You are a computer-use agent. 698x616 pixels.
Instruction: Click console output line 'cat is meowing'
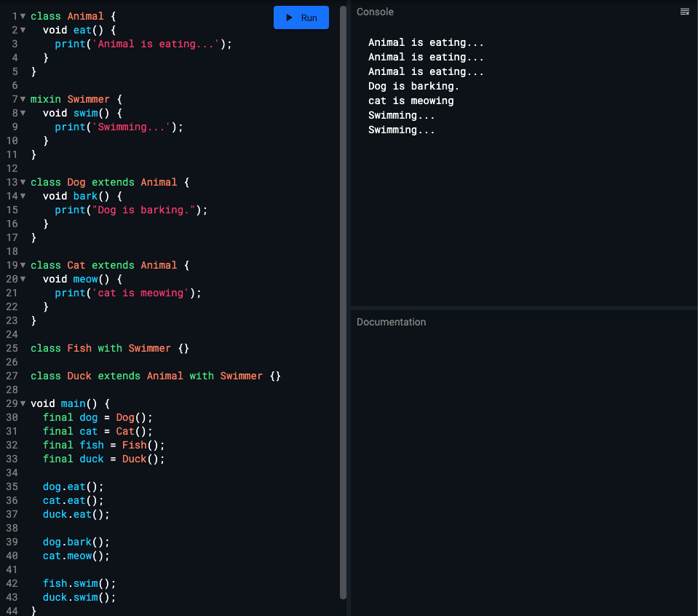[x=411, y=100]
